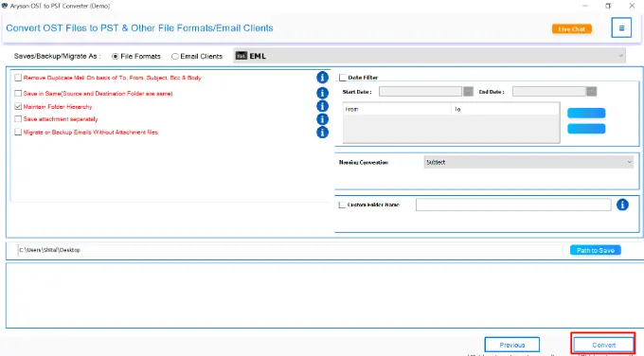Click the To column header
The height and width of the screenshot is (356, 644).
click(x=505, y=109)
